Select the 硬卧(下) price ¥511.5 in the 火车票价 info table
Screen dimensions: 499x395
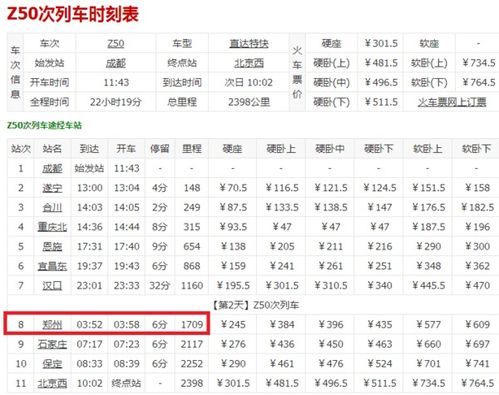381,102
